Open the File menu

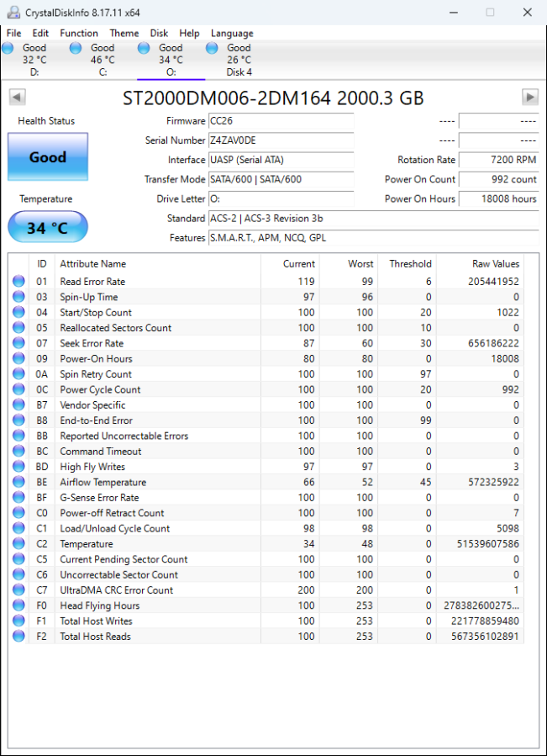tap(14, 34)
